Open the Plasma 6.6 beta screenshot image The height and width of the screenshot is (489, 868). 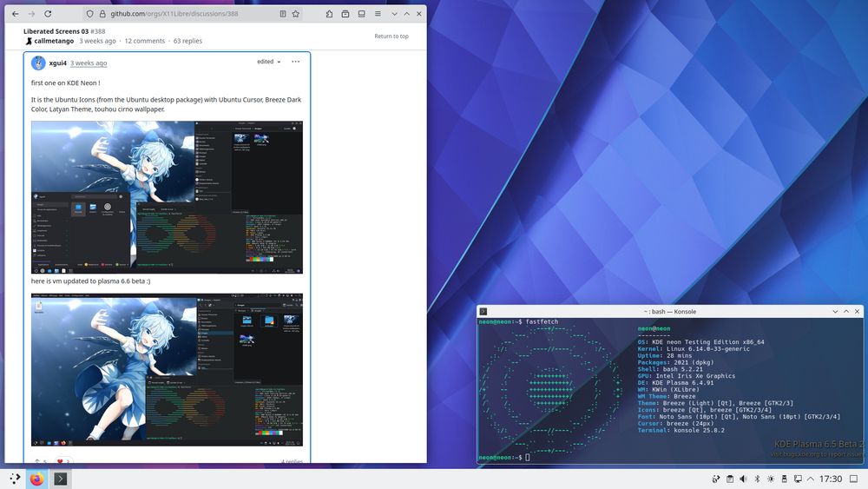(167, 370)
